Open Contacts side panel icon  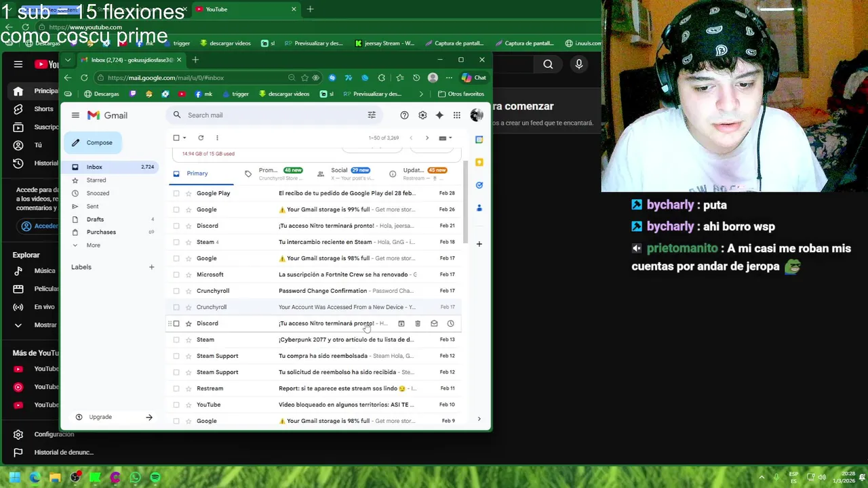coord(479,207)
